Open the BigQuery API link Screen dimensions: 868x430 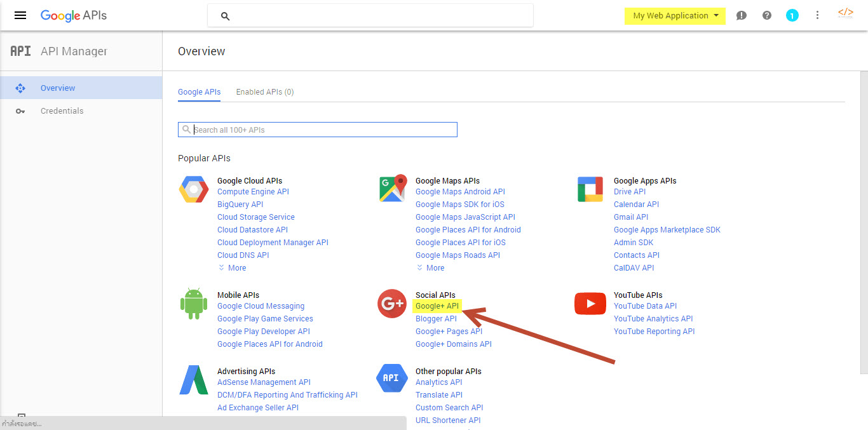[x=240, y=205]
